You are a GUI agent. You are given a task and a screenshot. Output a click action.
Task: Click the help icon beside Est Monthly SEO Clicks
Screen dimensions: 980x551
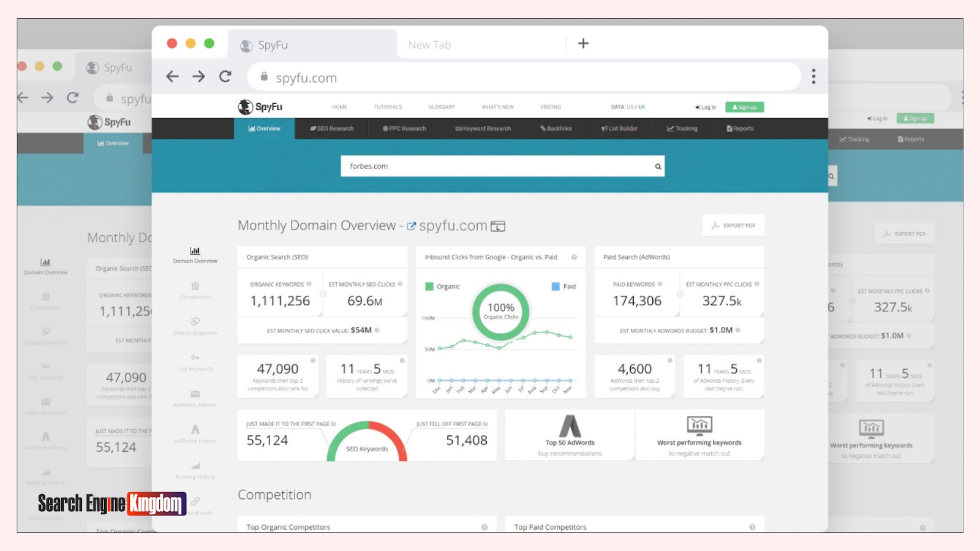[400, 284]
